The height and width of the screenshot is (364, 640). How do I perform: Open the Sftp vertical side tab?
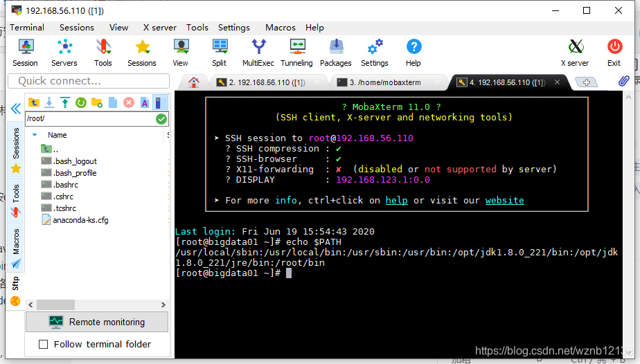15,290
